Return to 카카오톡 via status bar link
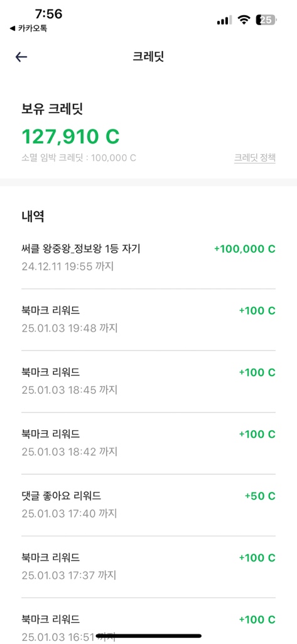297x644 pixels. pyautogui.click(x=28, y=28)
